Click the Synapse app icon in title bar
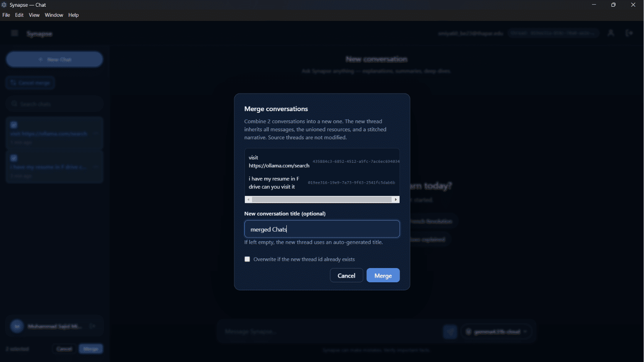 4,5
